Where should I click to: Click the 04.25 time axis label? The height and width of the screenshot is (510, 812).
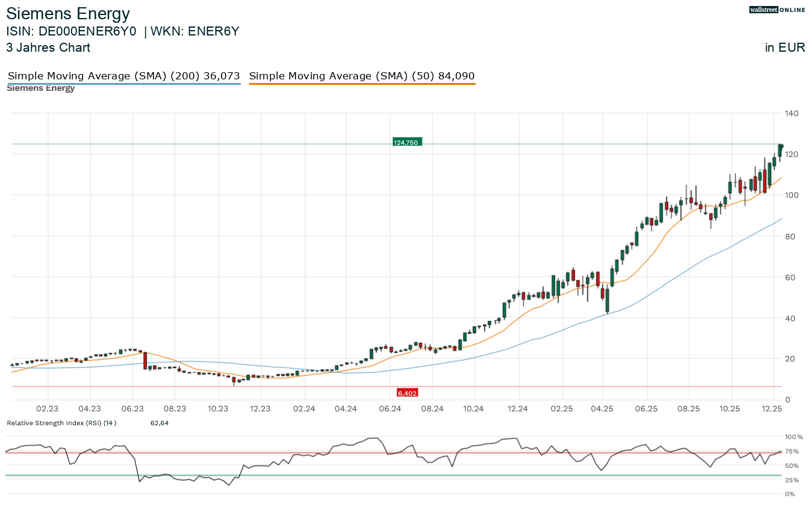(x=603, y=409)
